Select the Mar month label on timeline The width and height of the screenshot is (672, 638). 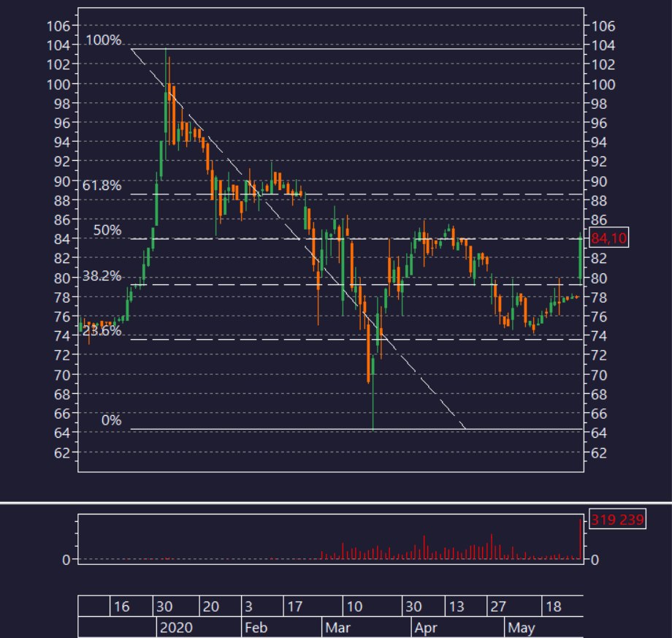pyautogui.click(x=337, y=628)
